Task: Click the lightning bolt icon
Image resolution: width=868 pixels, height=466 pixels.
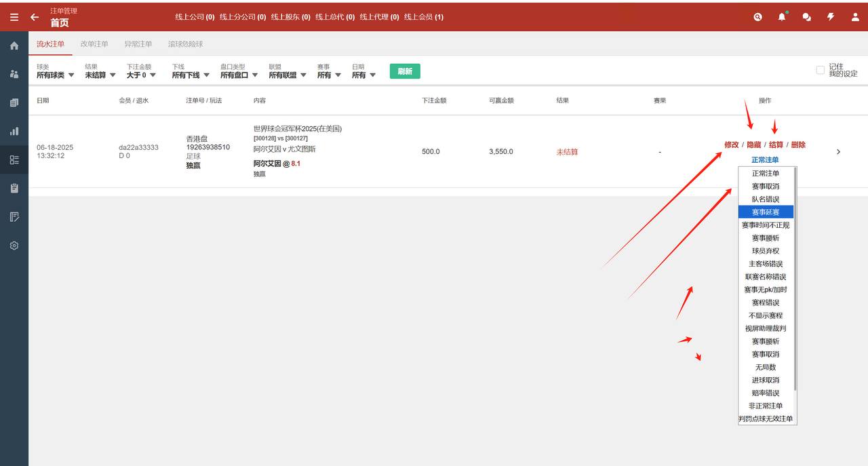Action: coord(831,17)
